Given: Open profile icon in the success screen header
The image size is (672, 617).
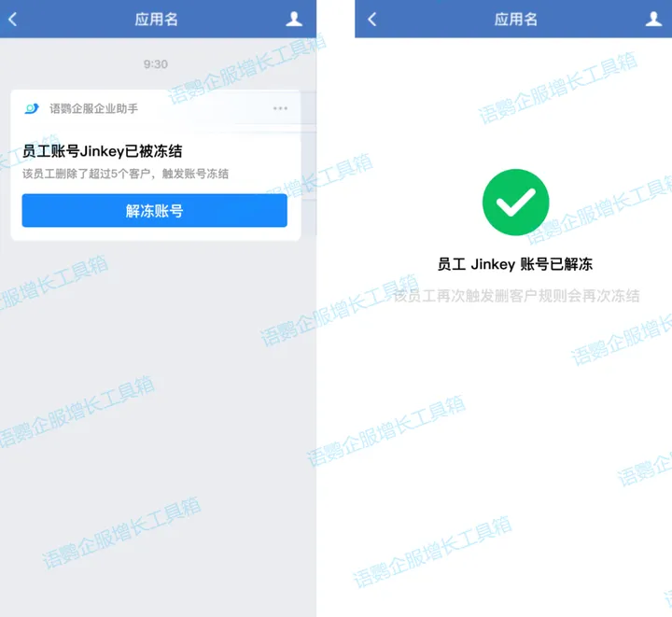Looking at the screenshot, I should coord(653,19).
